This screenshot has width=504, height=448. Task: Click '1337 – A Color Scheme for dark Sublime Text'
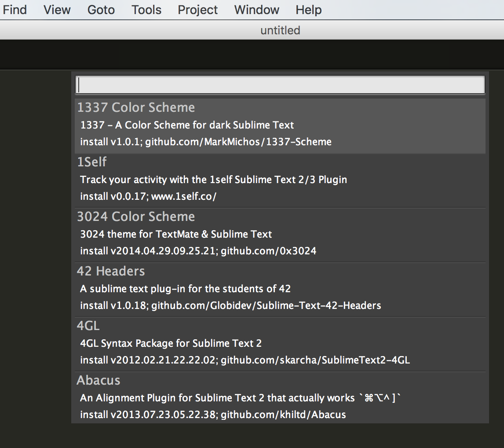(x=187, y=125)
